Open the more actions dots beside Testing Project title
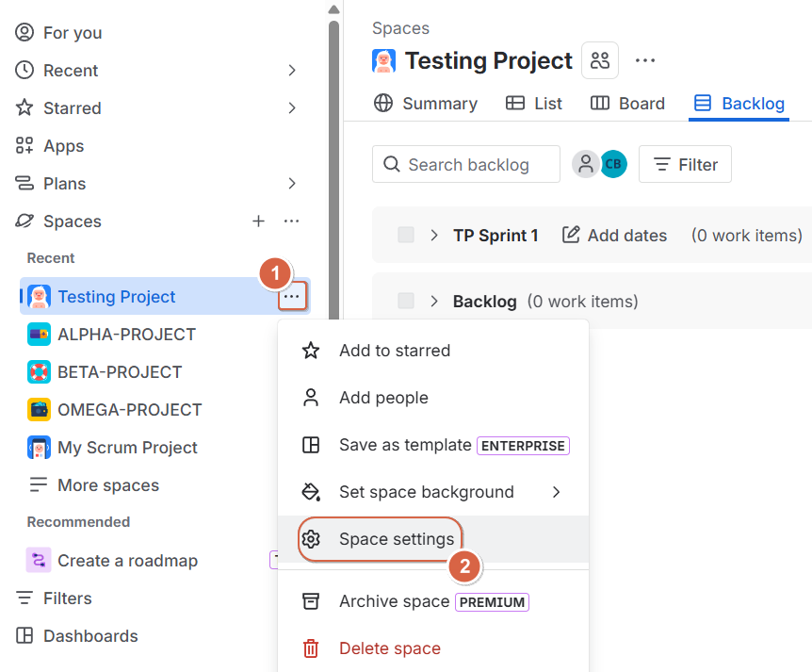 (x=644, y=60)
